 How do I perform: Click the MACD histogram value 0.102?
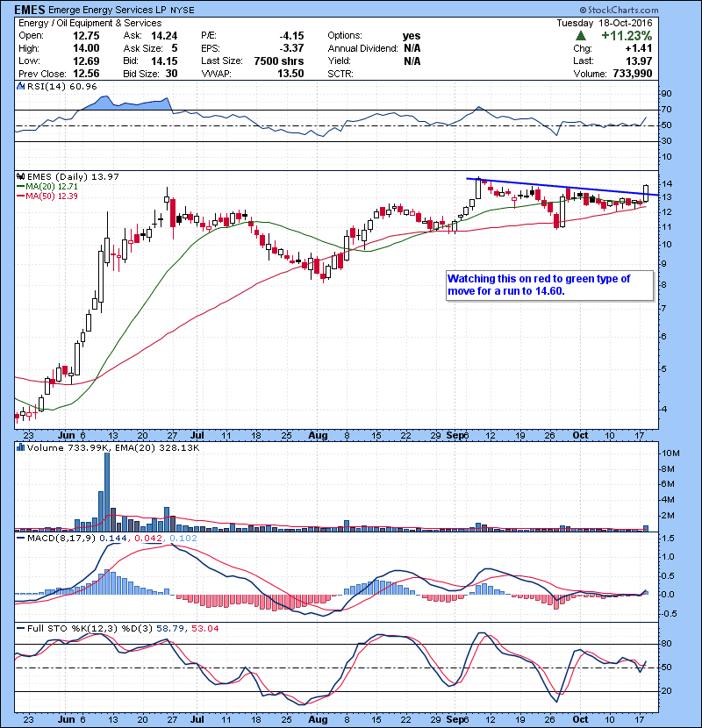tap(183, 539)
